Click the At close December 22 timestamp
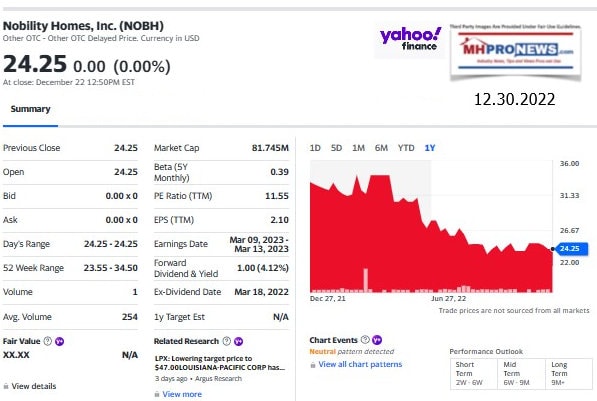This screenshot has width=597, height=401. pyautogui.click(x=69, y=82)
